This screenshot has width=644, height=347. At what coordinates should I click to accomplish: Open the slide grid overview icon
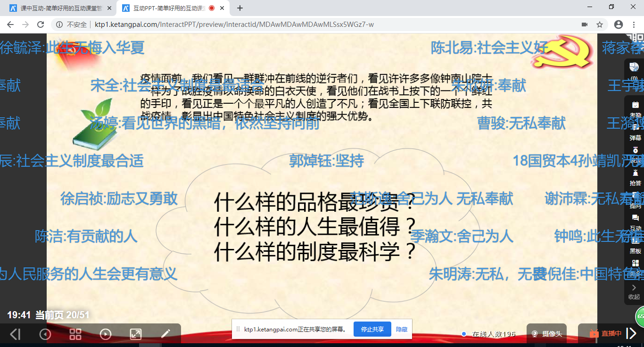pyautogui.click(x=75, y=334)
